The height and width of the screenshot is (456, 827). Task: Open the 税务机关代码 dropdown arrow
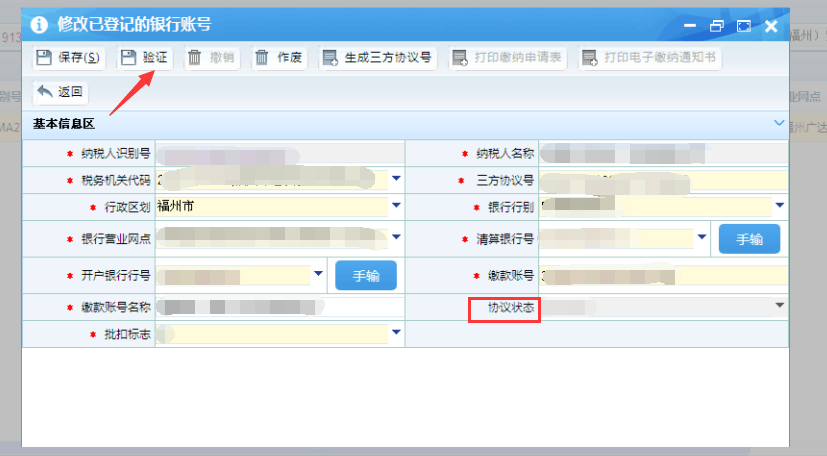click(396, 179)
